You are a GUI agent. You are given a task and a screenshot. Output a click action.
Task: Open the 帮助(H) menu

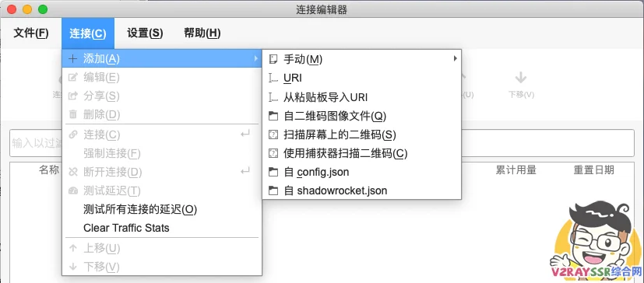click(x=202, y=33)
